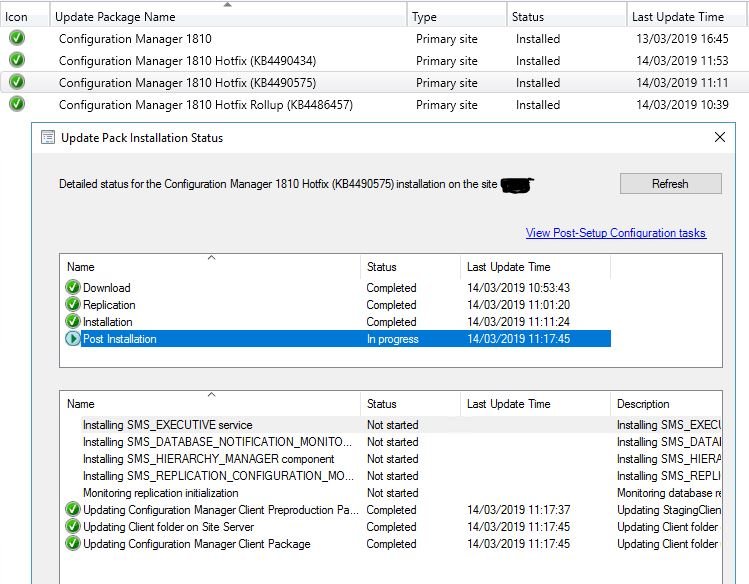Sort upper step list by Name header

[210, 267]
